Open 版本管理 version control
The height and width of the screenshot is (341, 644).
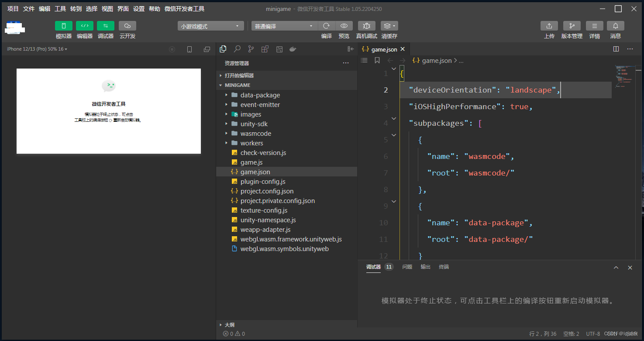tap(572, 26)
